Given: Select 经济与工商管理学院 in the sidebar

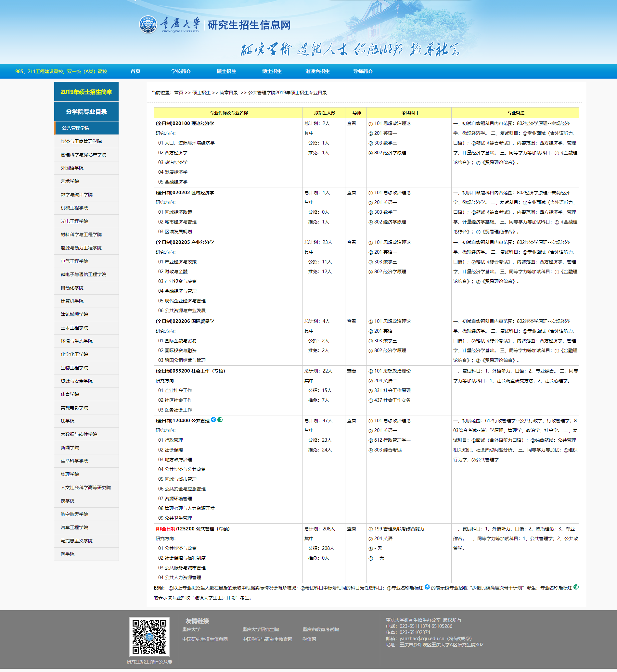Looking at the screenshot, I should pos(81,142).
